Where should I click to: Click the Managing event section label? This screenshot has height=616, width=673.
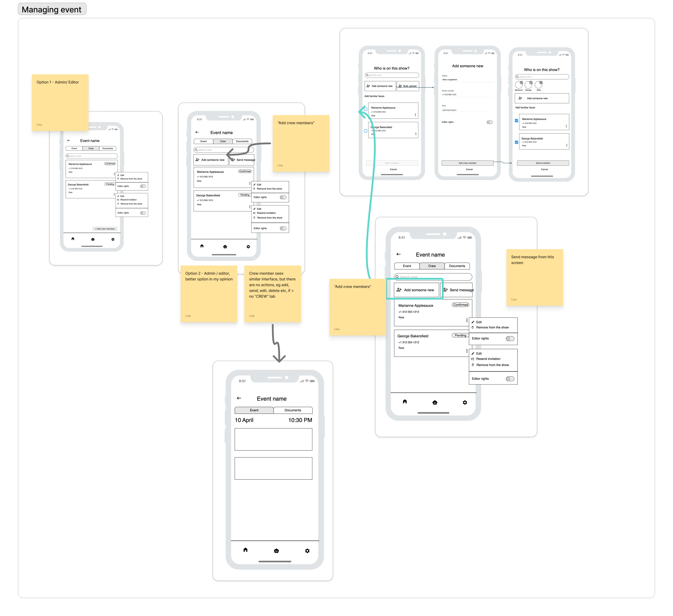(x=52, y=9)
